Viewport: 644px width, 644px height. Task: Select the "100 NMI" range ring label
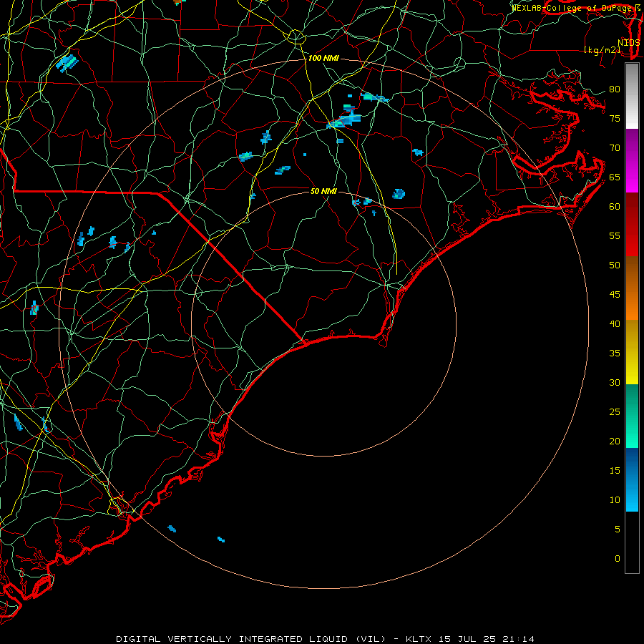click(323, 59)
